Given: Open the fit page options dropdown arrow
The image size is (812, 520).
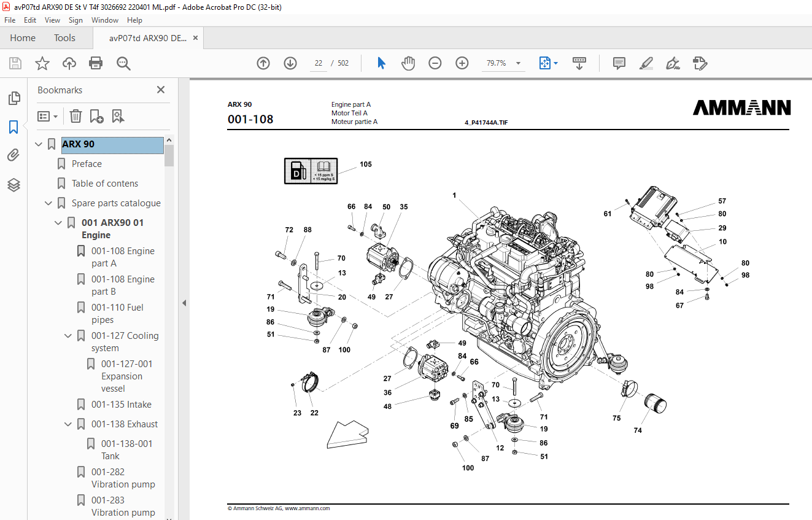Looking at the screenshot, I should coord(555,63).
